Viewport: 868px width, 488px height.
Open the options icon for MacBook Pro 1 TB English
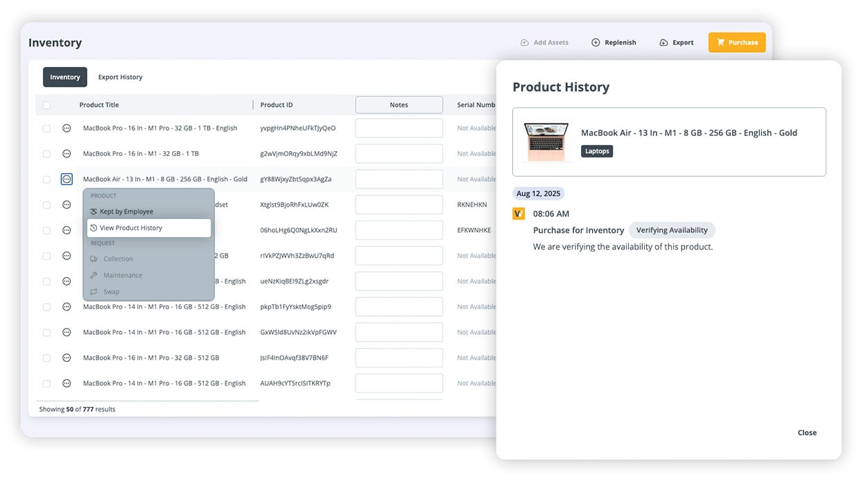pyautogui.click(x=67, y=128)
